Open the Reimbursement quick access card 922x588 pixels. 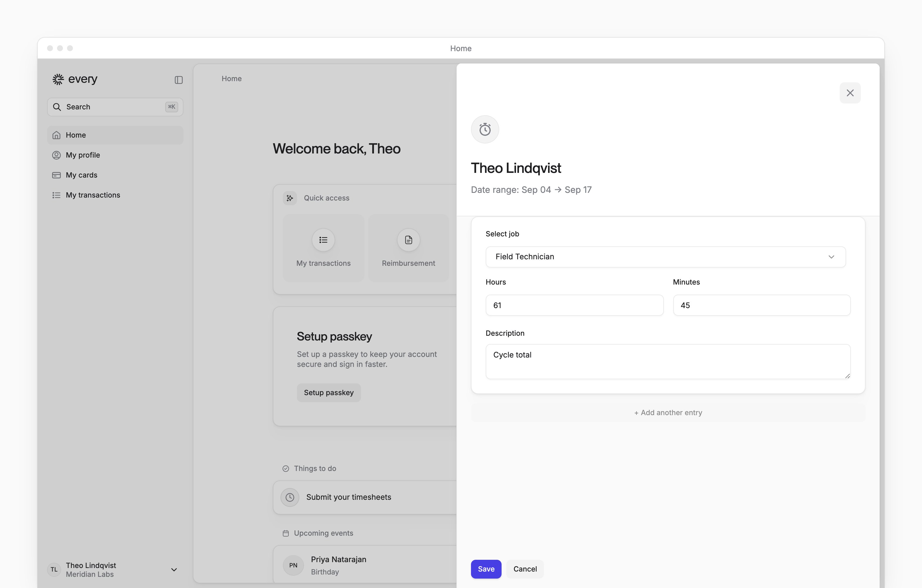point(409,248)
